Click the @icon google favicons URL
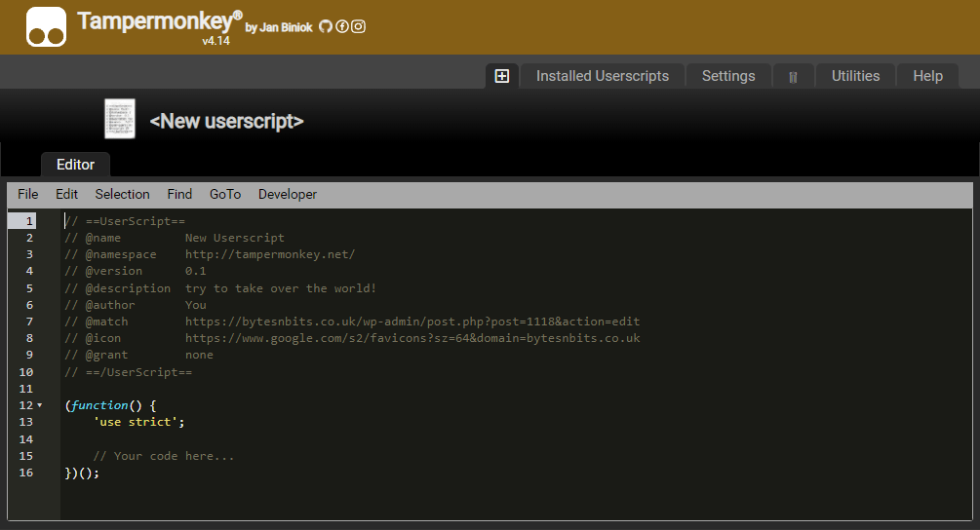Viewport: 980px width, 530px height. (412, 338)
